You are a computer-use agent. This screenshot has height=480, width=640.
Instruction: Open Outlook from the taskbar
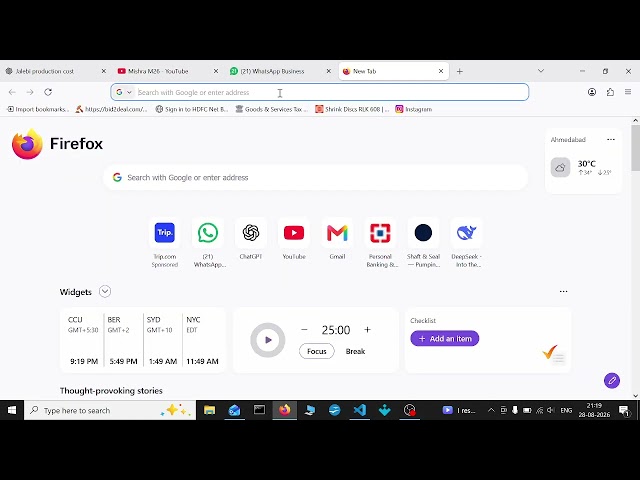(x=235, y=410)
